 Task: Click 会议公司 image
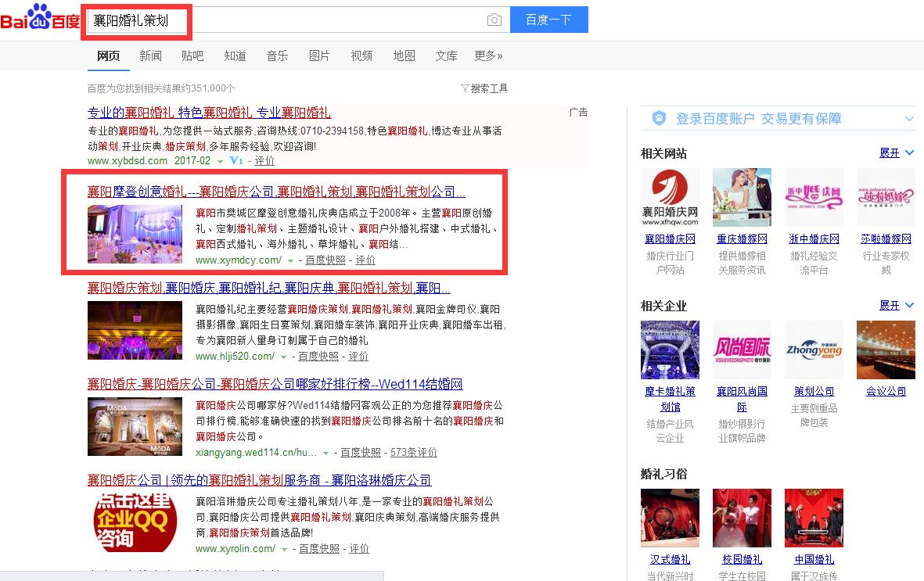(886, 350)
